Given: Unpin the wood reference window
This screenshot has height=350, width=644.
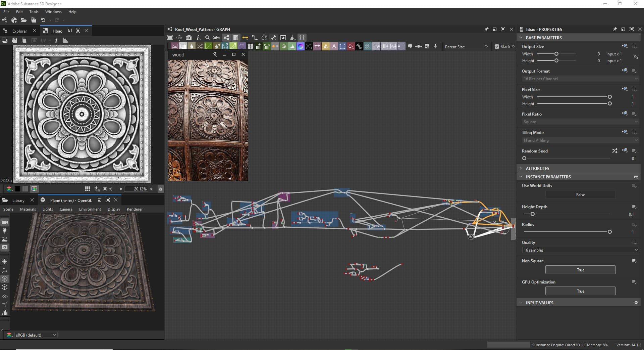Looking at the screenshot, I should click(x=215, y=54).
